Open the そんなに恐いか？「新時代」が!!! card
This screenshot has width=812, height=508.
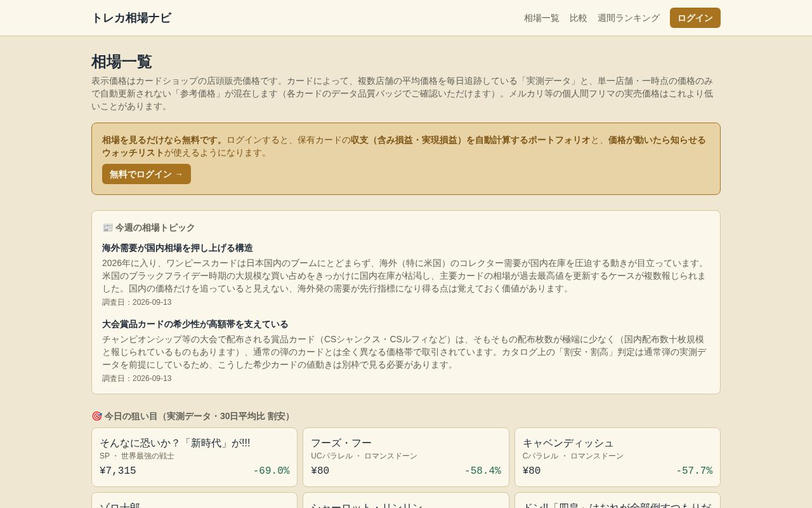194,457
